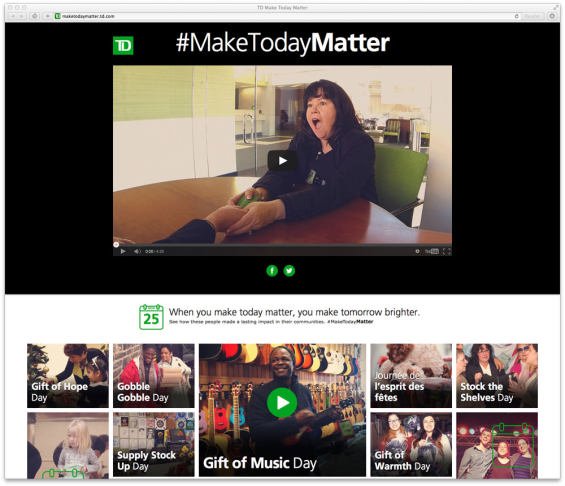Enter fullscreen with the video expand icon

click(446, 251)
